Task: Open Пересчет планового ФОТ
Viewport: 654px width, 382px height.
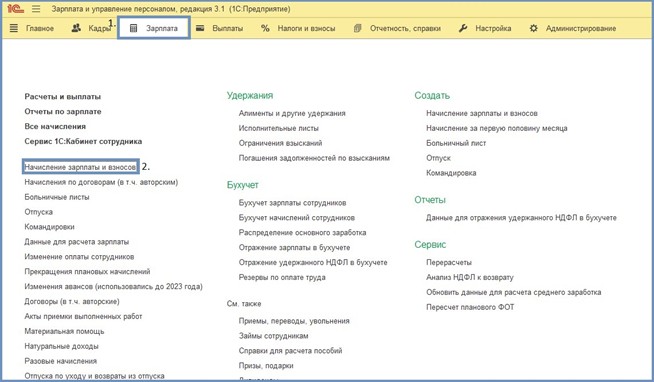Action: click(470, 307)
